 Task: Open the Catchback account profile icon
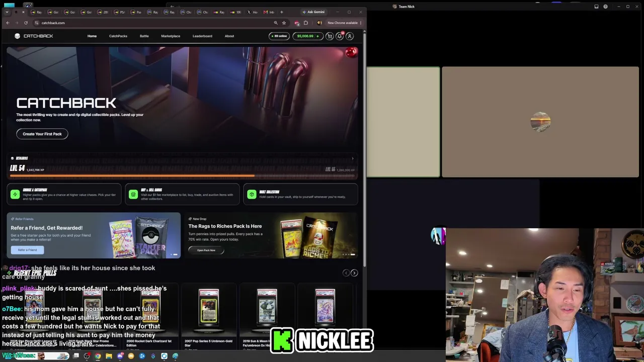(x=350, y=36)
